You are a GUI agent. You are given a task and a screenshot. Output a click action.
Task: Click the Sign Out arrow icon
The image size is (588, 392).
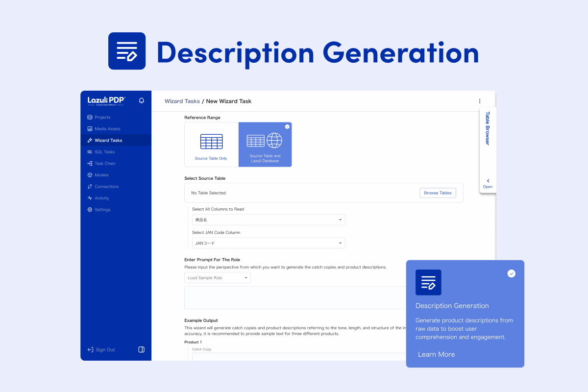90,349
